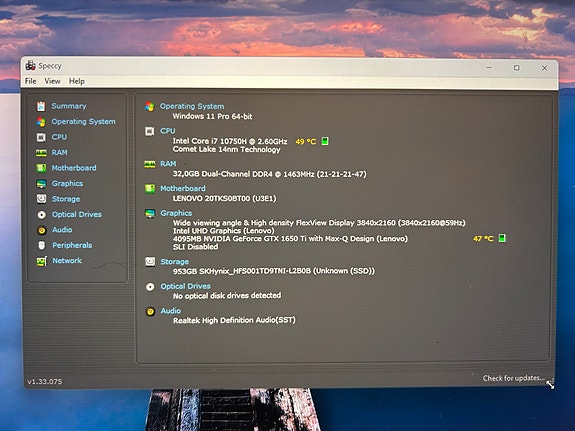Click the green GPU temperature indicator icon

(x=502, y=238)
